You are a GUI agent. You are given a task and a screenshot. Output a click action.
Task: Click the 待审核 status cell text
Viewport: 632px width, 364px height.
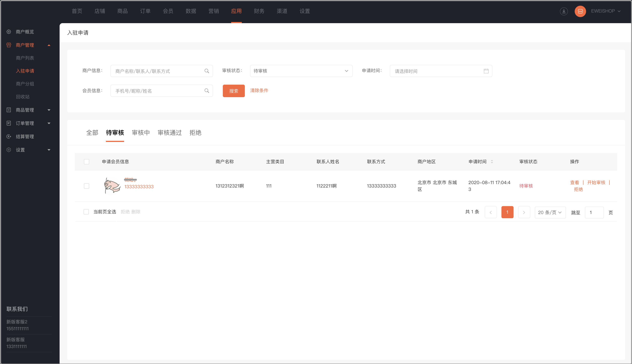pyautogui.click(x=526, y=186)
